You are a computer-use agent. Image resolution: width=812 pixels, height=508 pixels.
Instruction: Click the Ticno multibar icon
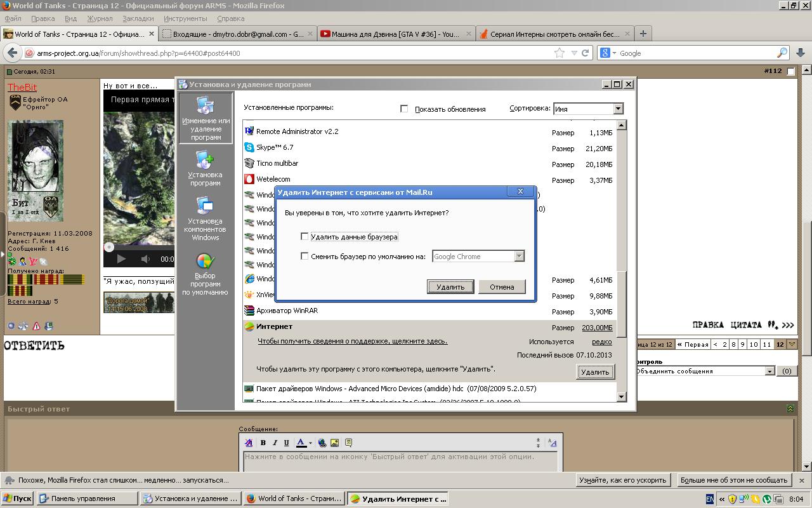pyautogui.click(x=249, y=163)
